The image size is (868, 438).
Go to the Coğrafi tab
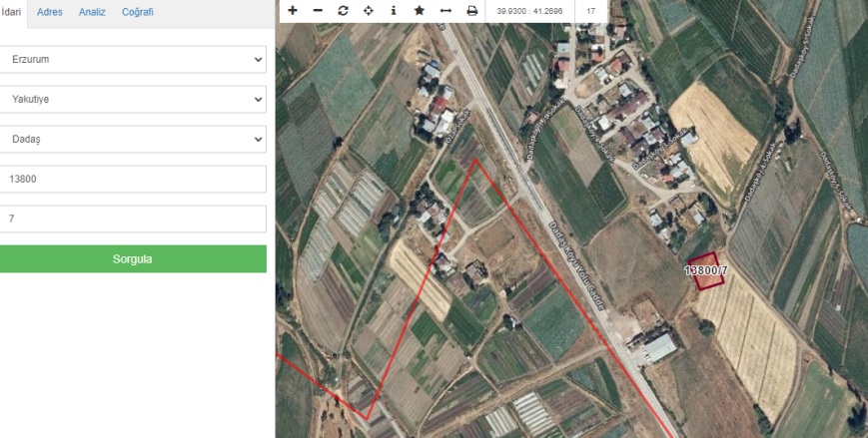tap(137, 12)
